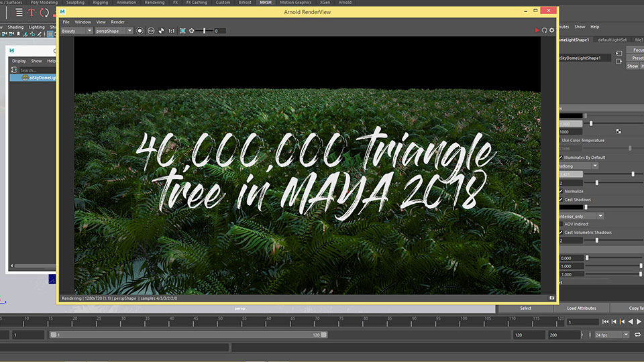Click the Presets button
Image resolution: width=644 pixels, height=362 pixels.
click(x=635, y=58)
